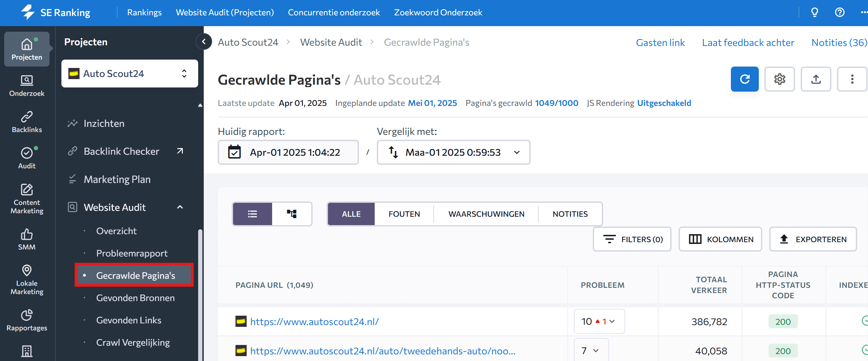
Task: Sort by PAGINA HTTP-STATUS CODE column header
Action: (783, 285)
